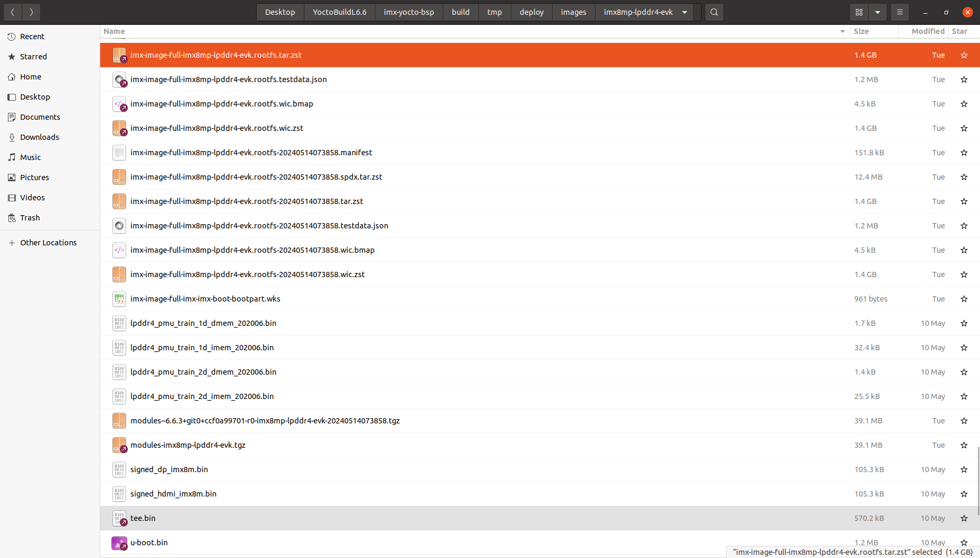The height and width of the screenshot is (558, 980).
Task: Navigate to the deploy breadcrumb
Action: [531, 12]
